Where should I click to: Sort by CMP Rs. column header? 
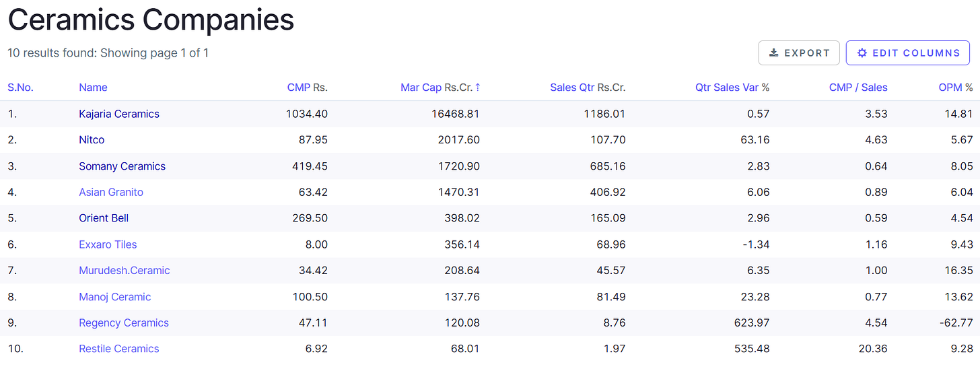[307, 88]
